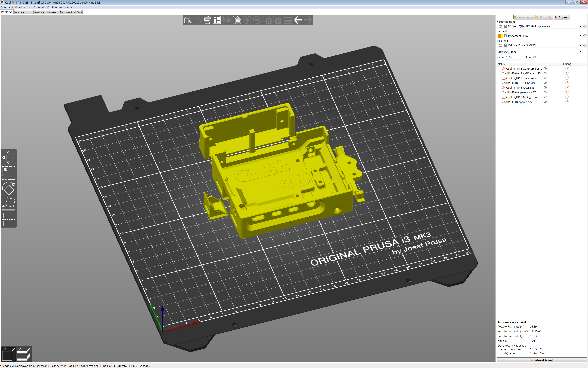588x368 pixels.
Task: Open filament settings gear icon beside Prusament PETG
Action: [585, 36]
